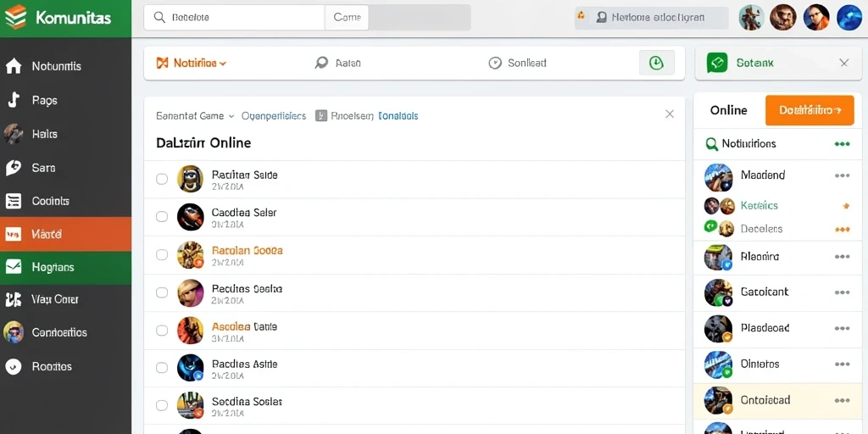This screenshot has height=434, width=868.
Task: Open more options for Plasdeoad
Action: pos(842,328)
